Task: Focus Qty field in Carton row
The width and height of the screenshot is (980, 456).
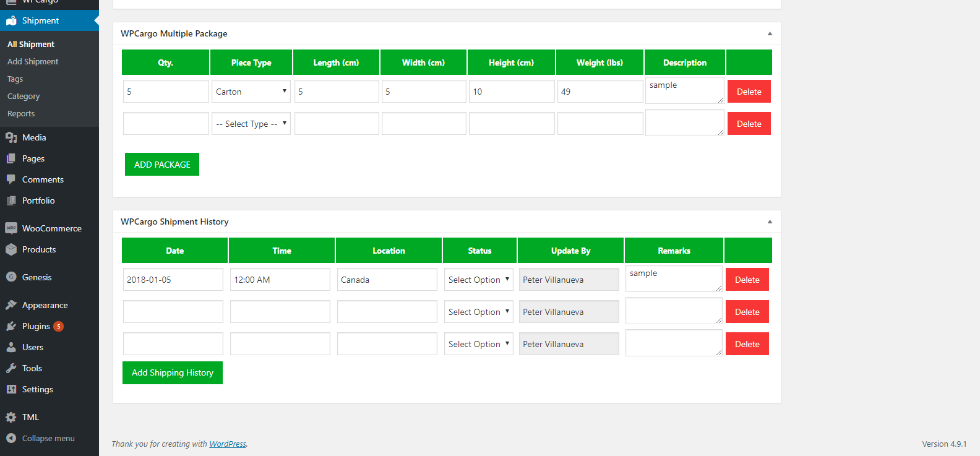Action: pos(166,92)
